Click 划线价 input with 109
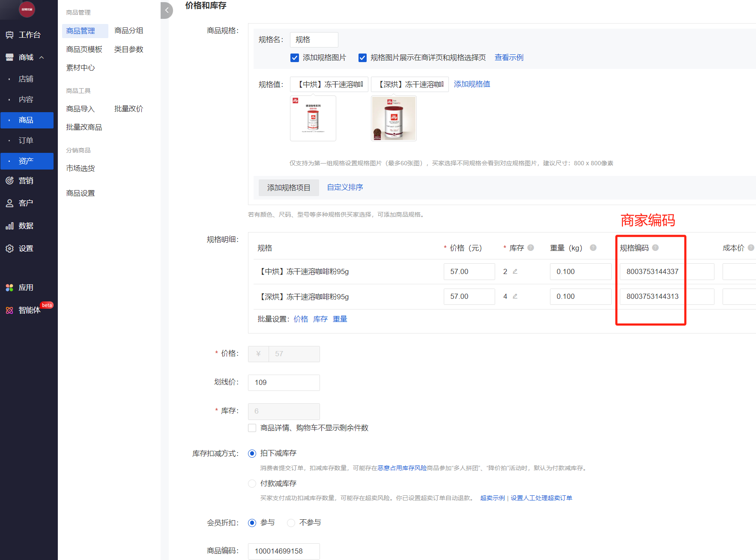The height and width of the screenshot is (560, 756). coord(284,383)
